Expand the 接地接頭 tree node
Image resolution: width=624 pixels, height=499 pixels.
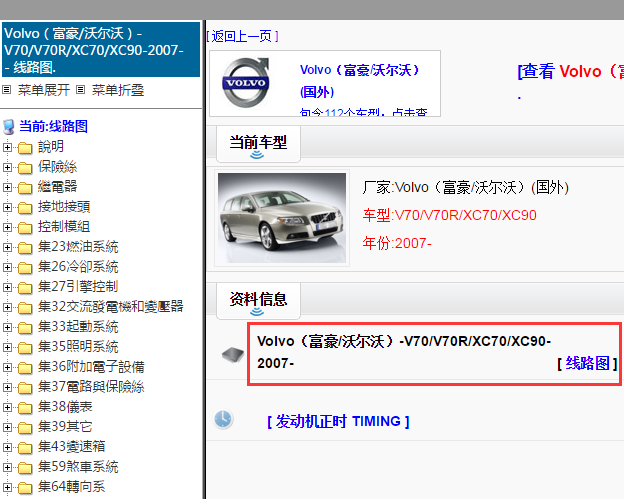(7, 207)
